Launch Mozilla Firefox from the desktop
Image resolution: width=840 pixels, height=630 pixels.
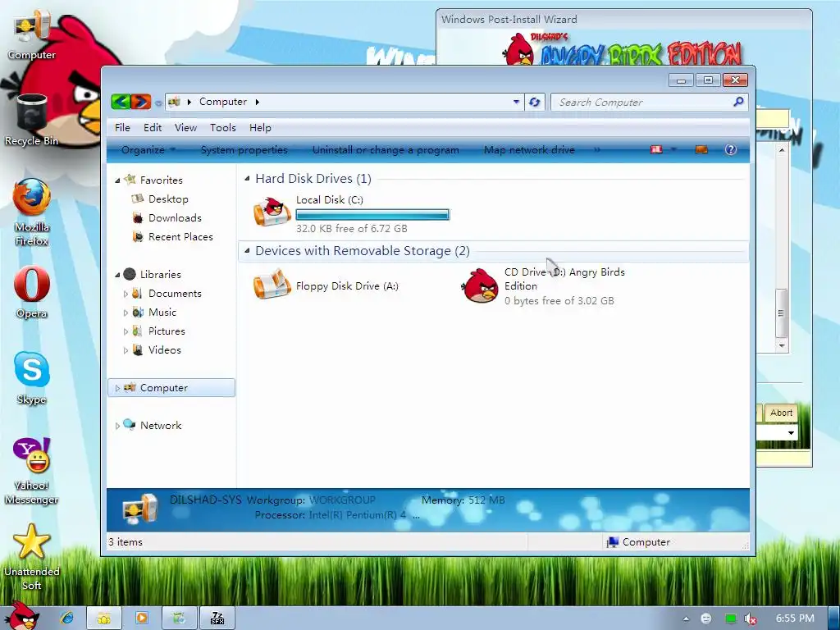click(32, 212)
